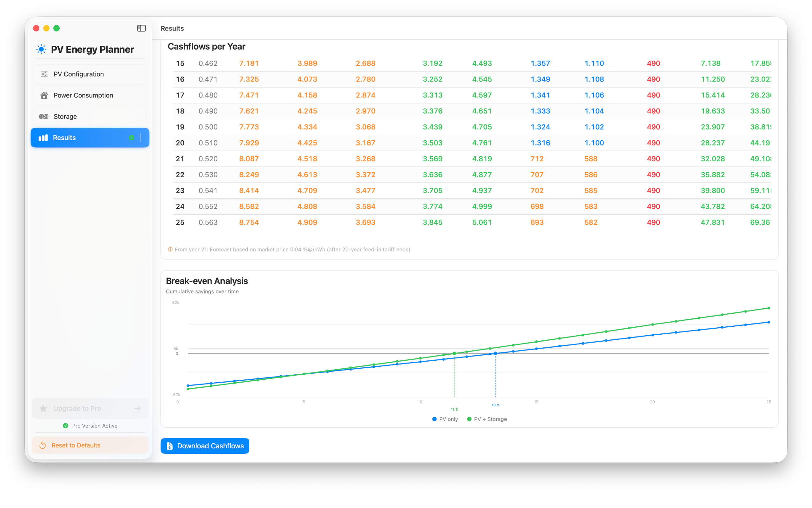Click value 5.061 in year 25 row
This screenshot has width=812, height=508.
coord(482,223)
